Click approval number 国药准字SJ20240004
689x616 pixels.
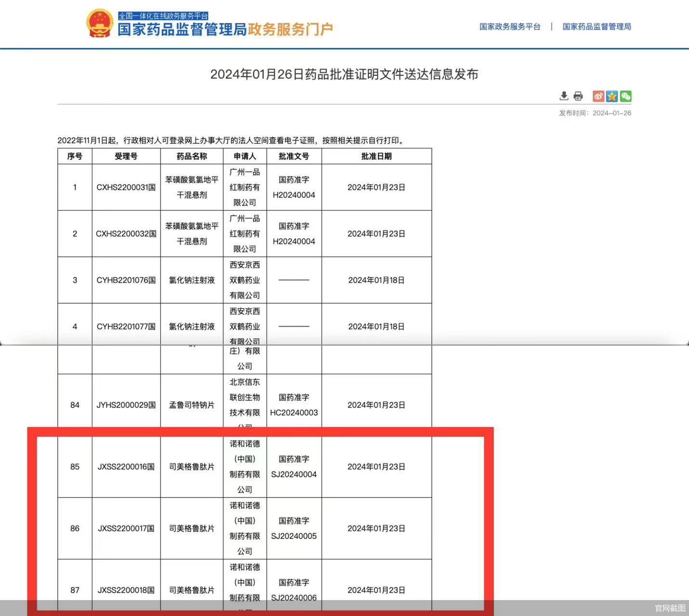[294, 466]
